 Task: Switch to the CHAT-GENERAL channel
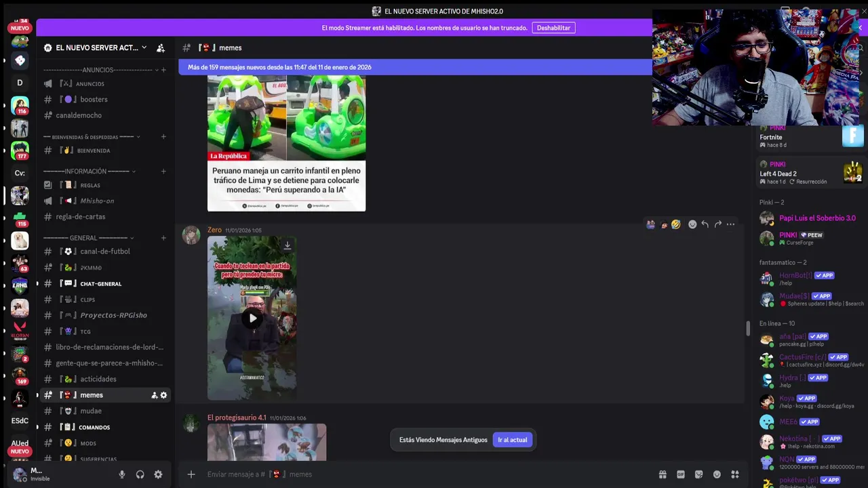104,283
